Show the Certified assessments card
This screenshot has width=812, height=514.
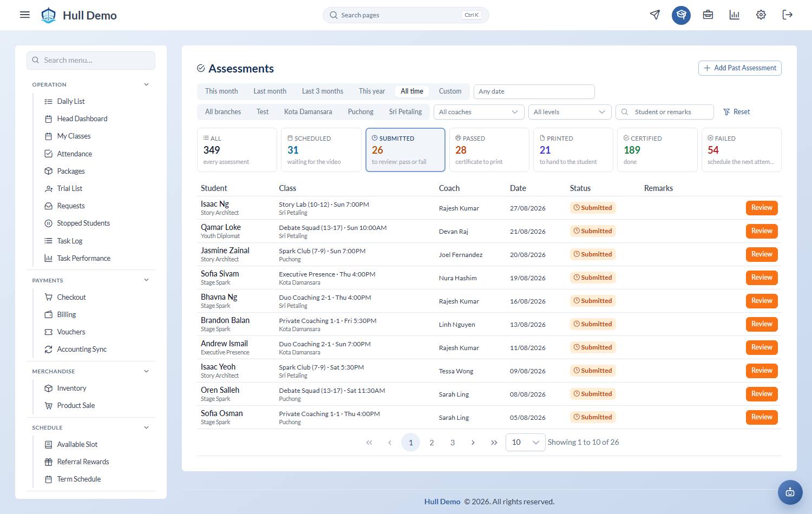[x=657, y=150]
